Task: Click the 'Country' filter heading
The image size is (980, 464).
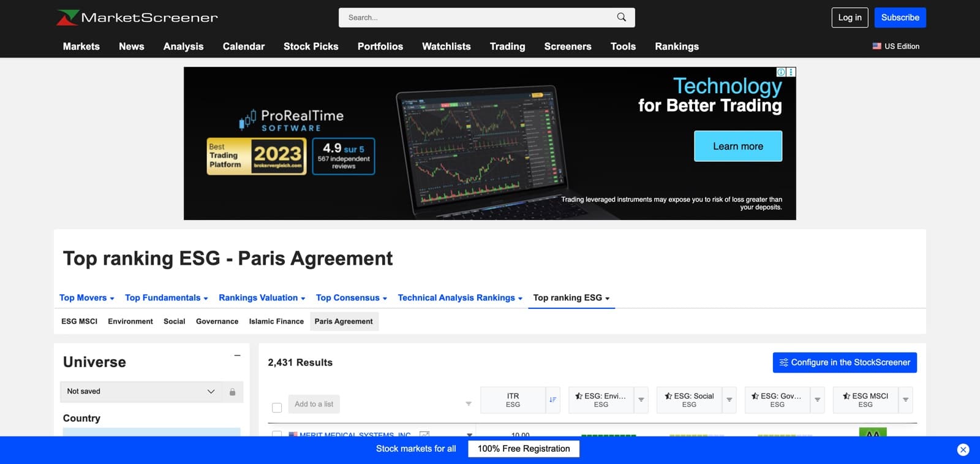Action: tap(81, 418)
